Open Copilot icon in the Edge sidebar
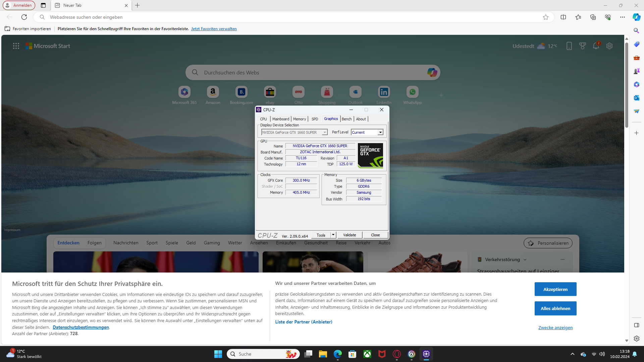Viewport: 644px width, 362px height. (x=636, y=17)
